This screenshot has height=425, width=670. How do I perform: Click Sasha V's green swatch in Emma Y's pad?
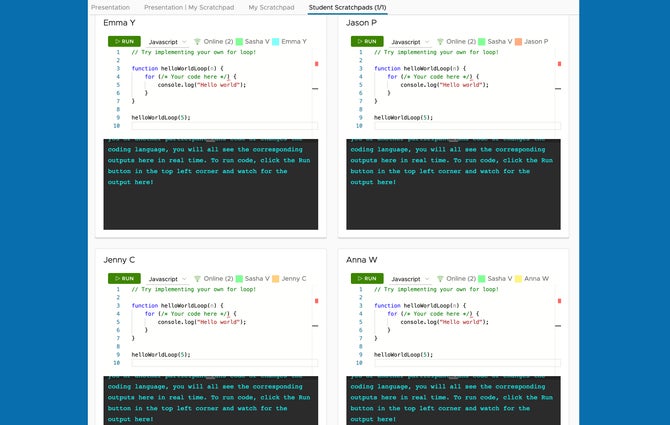pyautogui.click(x=239, y=41)
